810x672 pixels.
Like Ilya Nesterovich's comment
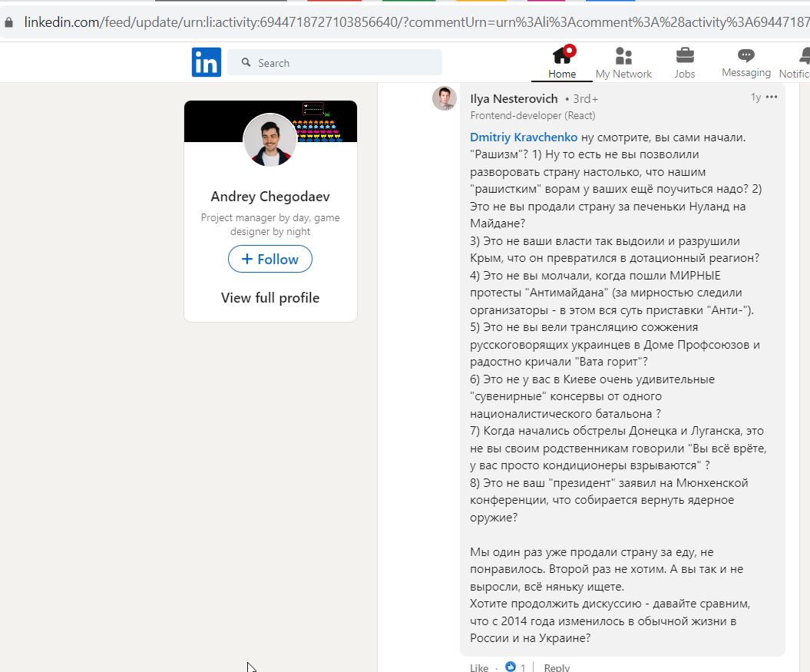479,667
